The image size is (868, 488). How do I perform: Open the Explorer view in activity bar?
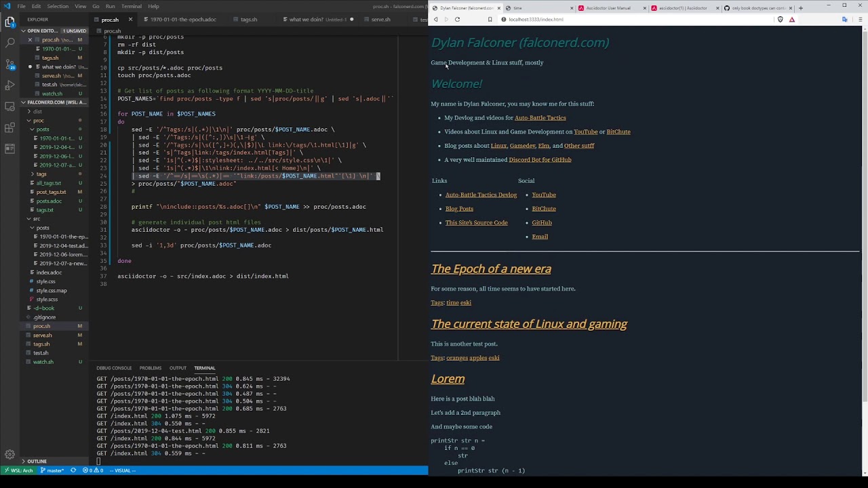point(10,22)
